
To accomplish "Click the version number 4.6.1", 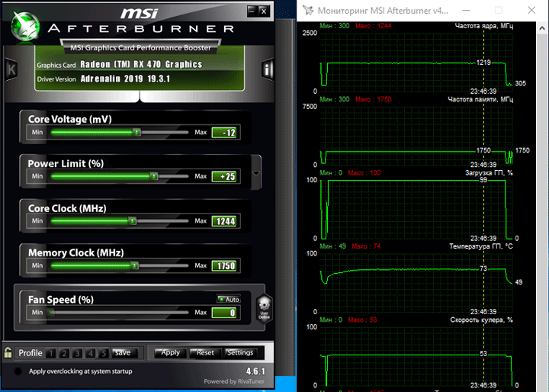I will click(255, 371).
